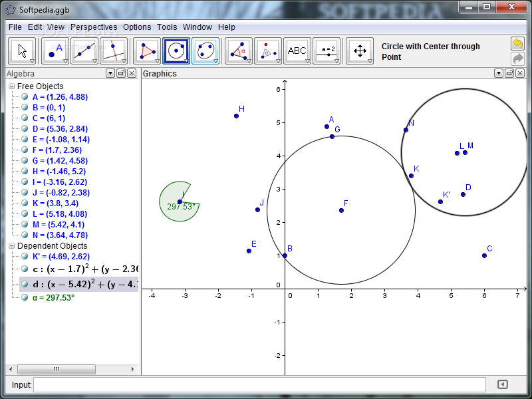This screenshot has width=532, height=399.
Task: Open Move tool dropdown triangle
Action: (32, 61)
